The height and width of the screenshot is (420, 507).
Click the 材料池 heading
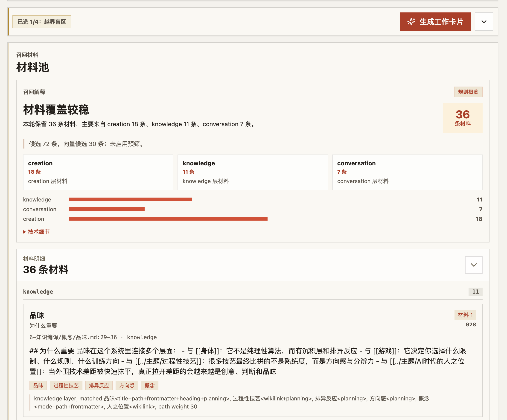(33, 67)
